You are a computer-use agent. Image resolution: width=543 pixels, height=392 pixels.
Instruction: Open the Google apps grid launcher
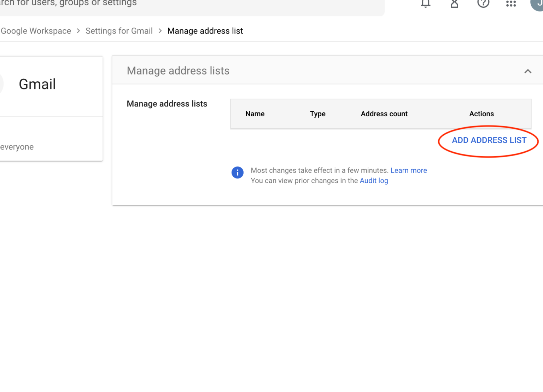(x=511, y=4)
